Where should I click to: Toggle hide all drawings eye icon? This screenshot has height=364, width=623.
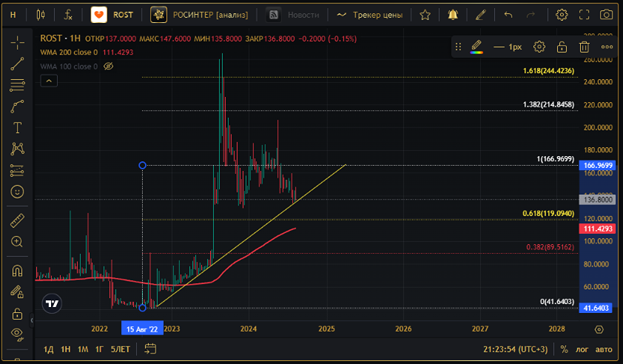pyautogui.click(x=17, y=334)
